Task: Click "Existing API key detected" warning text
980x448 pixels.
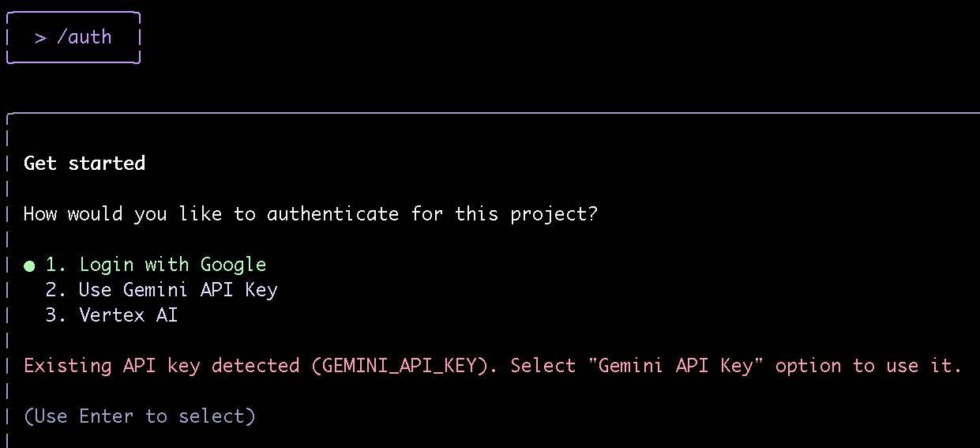Action: (x=161, y=366)
